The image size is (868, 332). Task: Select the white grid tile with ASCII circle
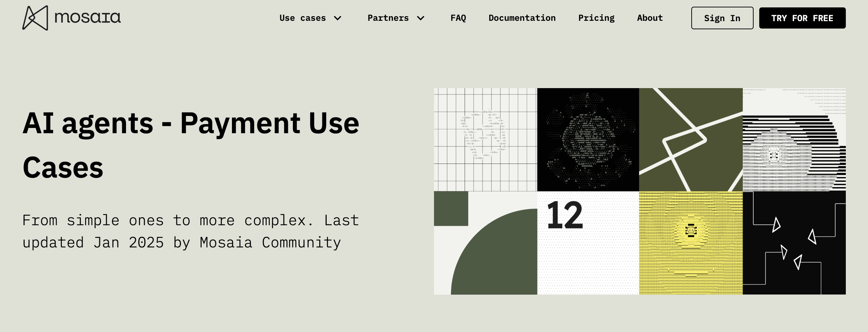click(x=485, y=140)
